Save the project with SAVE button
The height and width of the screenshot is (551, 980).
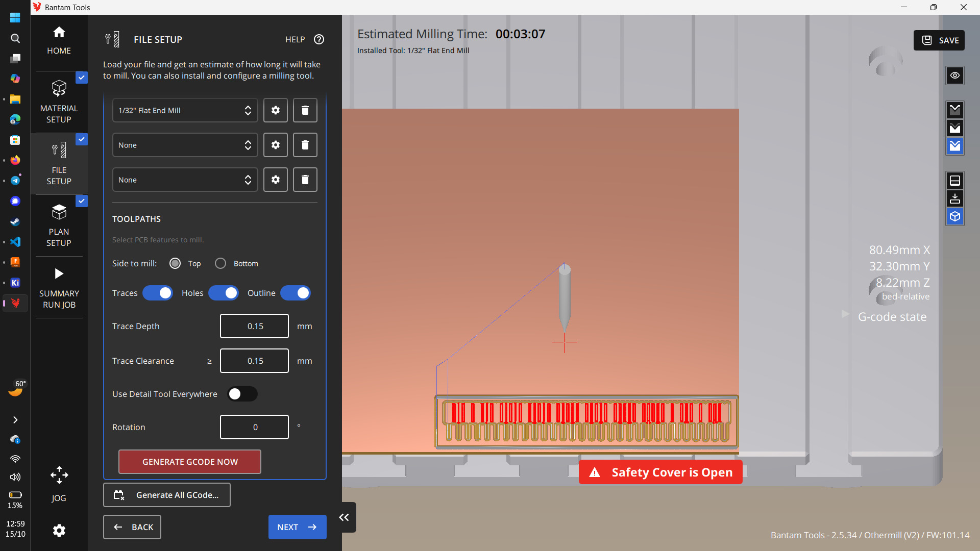(939, 40)
